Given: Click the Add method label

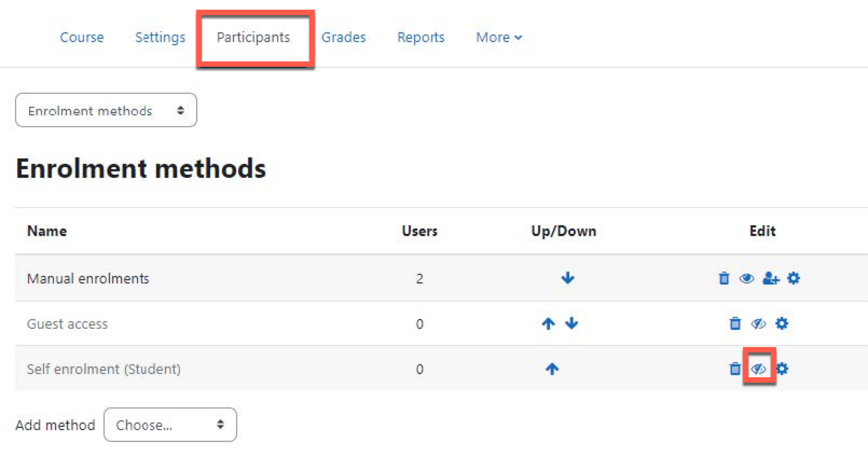Looking at the screenshot, I should click(56, 425).
